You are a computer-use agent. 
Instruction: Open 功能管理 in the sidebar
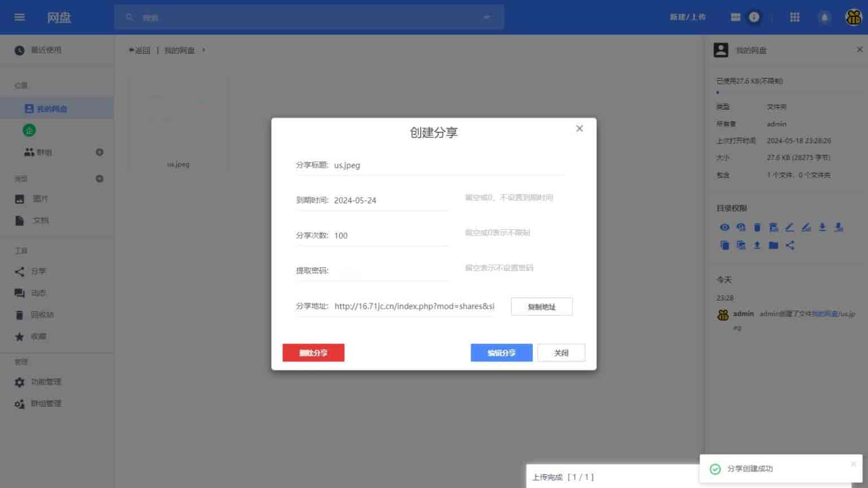pyautogui.click(x=45, y=382)
